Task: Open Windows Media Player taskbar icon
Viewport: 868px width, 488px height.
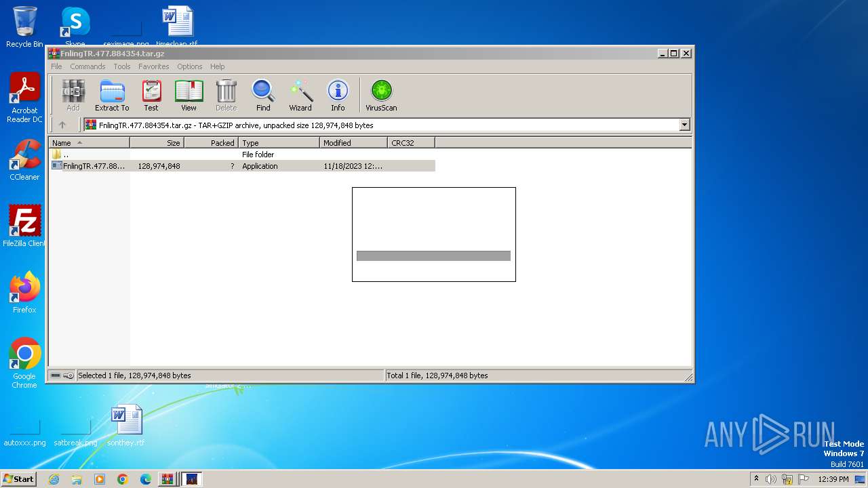Action: coord(100,479)
